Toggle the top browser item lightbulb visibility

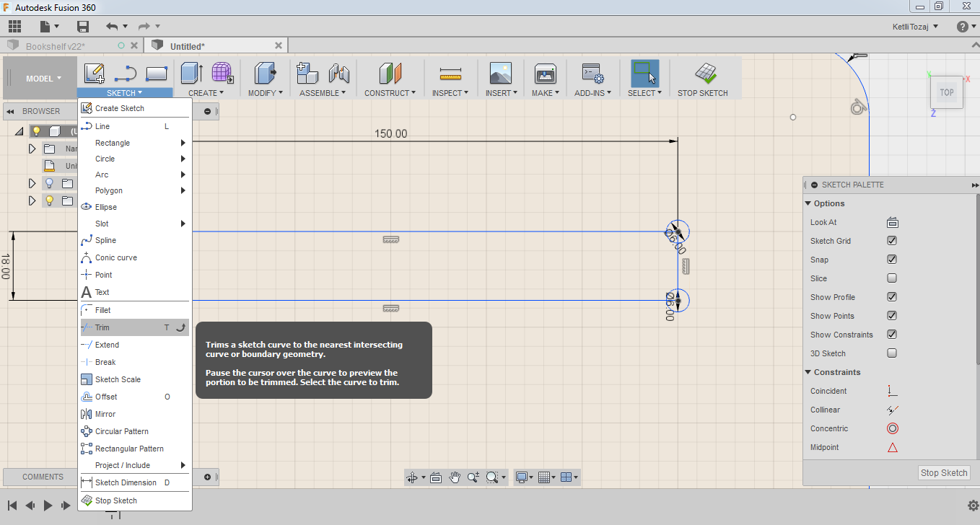point(36,131)
